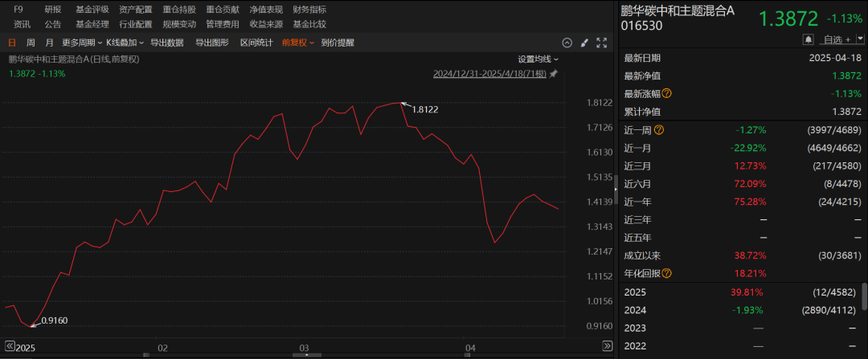This screenshot has height=359, width=868.
Task: Select the drawing brush tool icon
Action: click(x=584, y=43)
